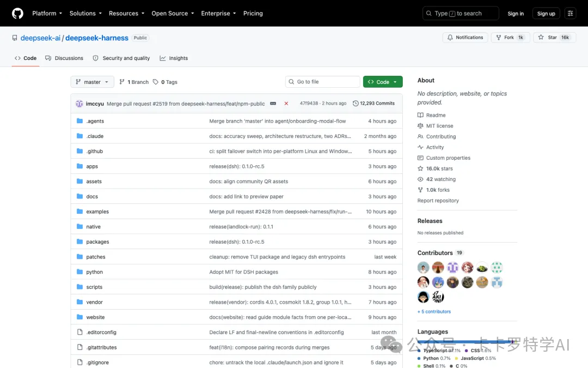Click the Go to file input
The height and width of the screenshot is (368, 588).
322,82
